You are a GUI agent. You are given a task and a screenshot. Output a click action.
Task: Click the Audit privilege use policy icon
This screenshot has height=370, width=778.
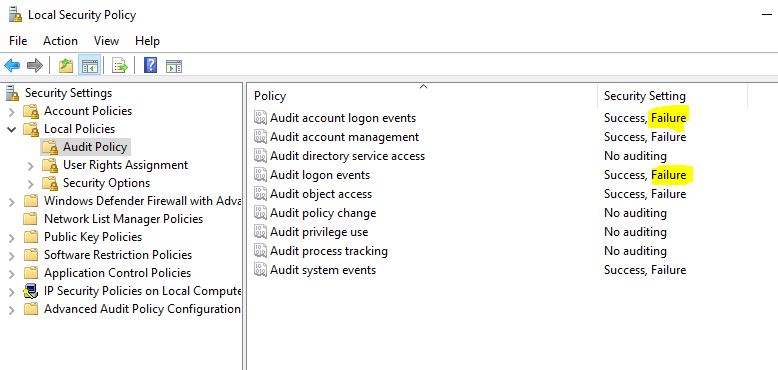[260, 232]
